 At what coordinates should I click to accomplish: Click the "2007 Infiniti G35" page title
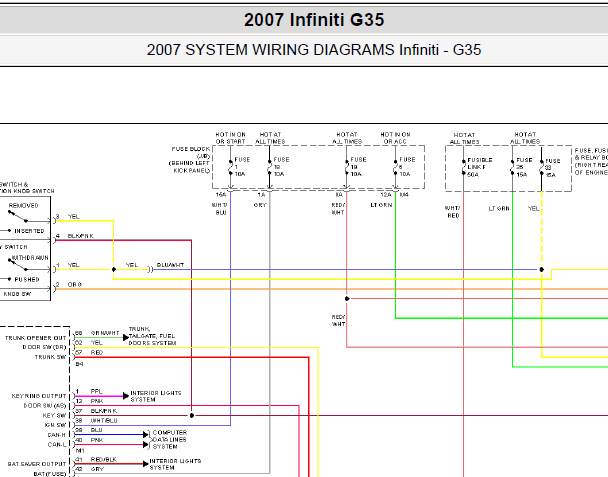[314, 20]
